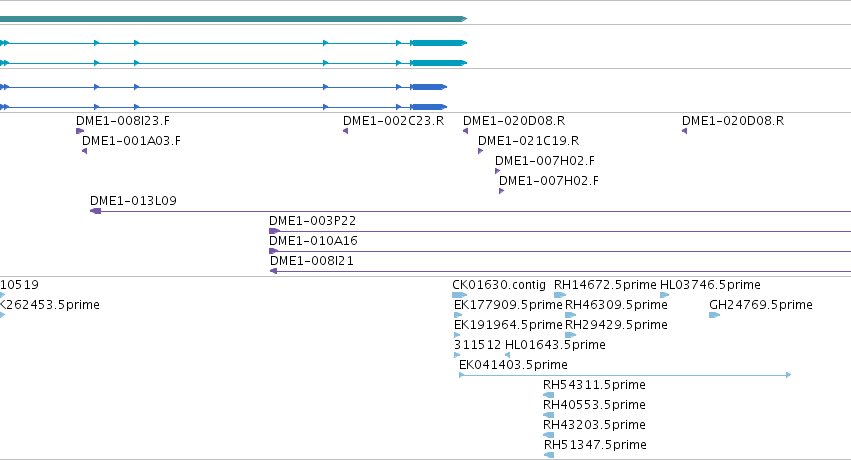Screen dimensions: 851x460
Task: Select the GH24769.5prime EST marker
Action: click(714, 315)
